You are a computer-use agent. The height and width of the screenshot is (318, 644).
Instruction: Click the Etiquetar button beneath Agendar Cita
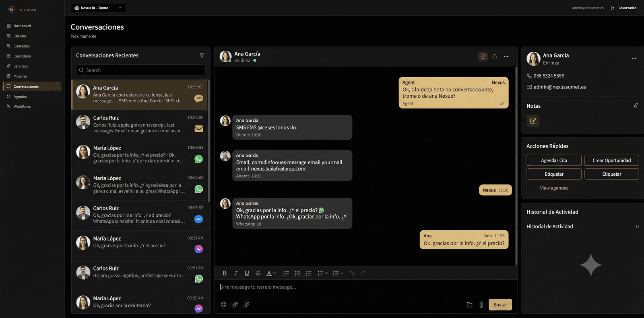pos(554,174)
